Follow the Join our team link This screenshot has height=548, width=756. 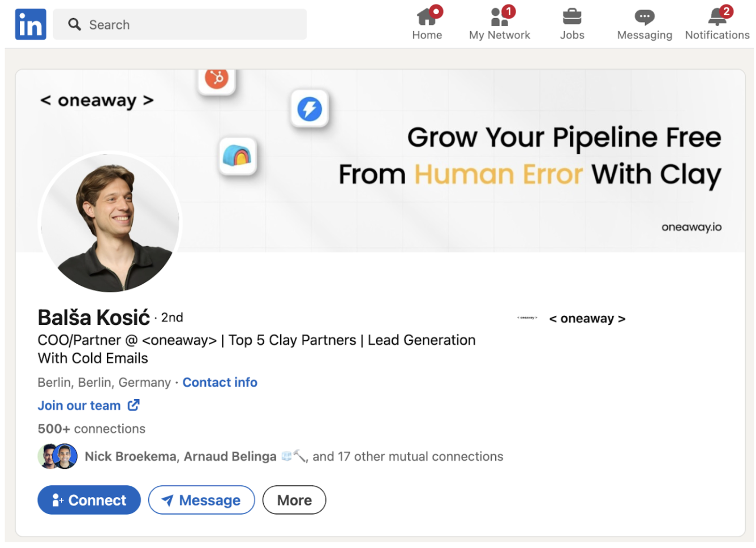click(x=79, y=406)
